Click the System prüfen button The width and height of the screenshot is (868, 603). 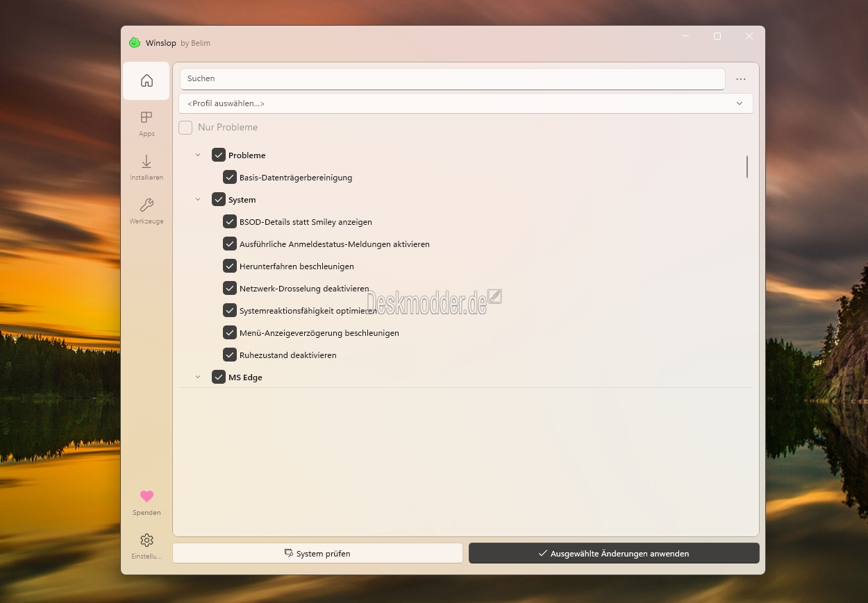click(317, 554)
